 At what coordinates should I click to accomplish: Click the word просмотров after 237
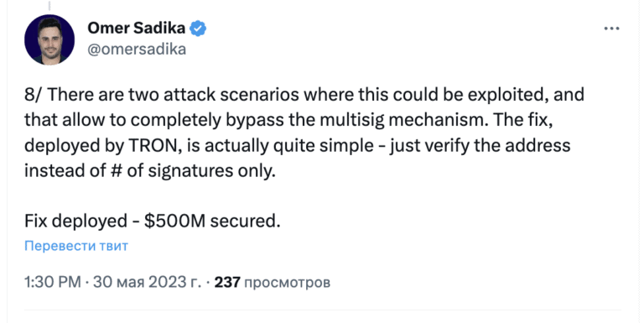pos(287,283)
